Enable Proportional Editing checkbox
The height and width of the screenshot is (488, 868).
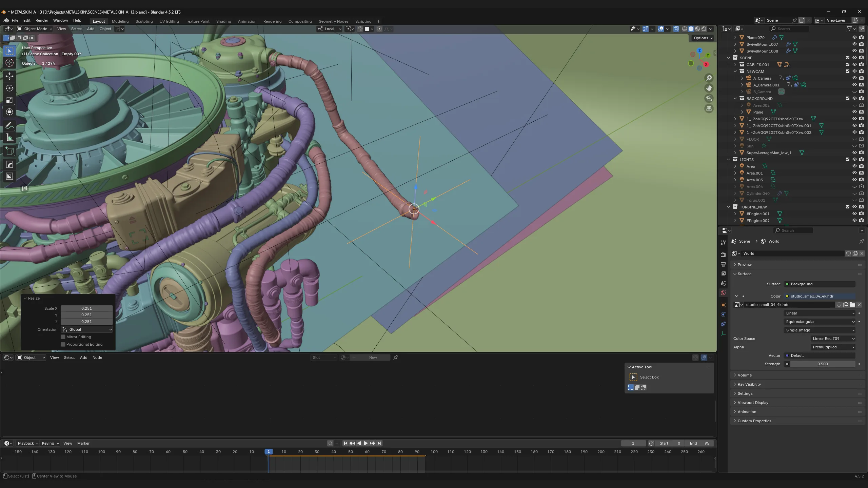[63, 344]
